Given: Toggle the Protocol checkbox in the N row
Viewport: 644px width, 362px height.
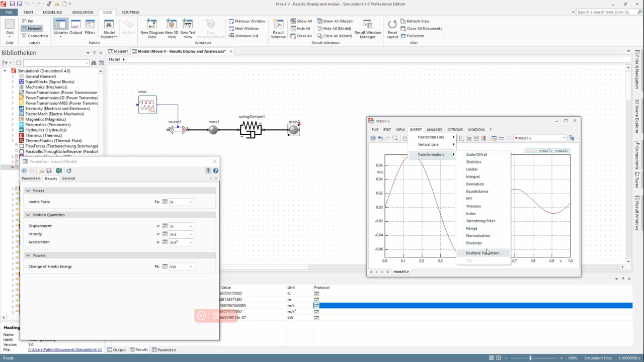Looking at the screenshot, I should 316,294.
